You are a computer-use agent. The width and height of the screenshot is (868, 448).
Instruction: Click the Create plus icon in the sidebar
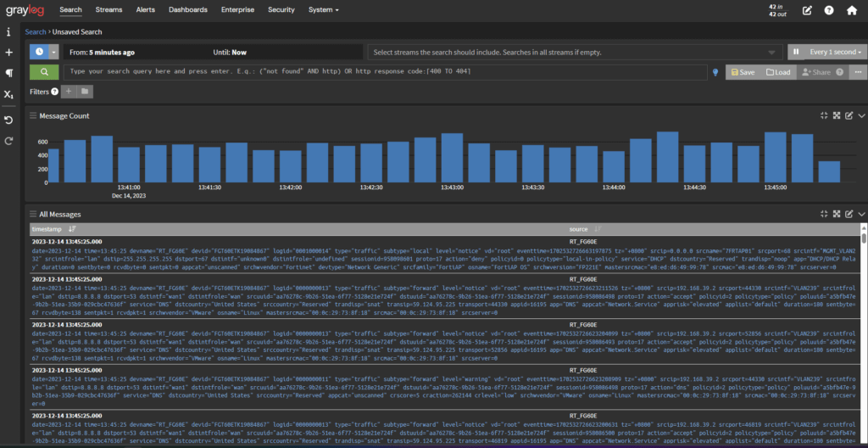tap(8, 53)
